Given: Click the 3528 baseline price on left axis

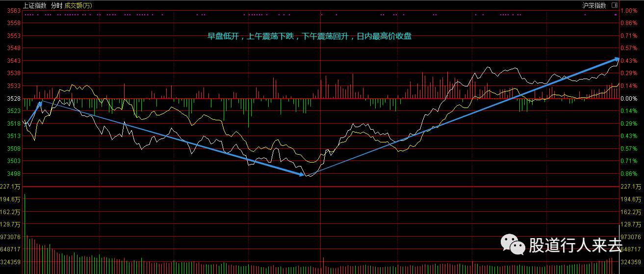Looking at the screenshot, I should pos(14,99).
